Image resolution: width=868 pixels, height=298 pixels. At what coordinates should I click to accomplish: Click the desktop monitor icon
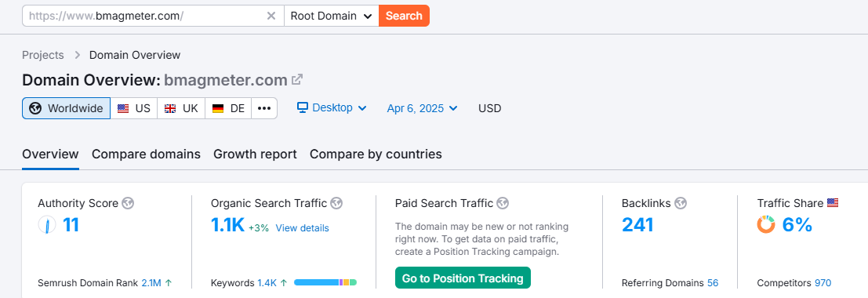click(x=302, y=107)
